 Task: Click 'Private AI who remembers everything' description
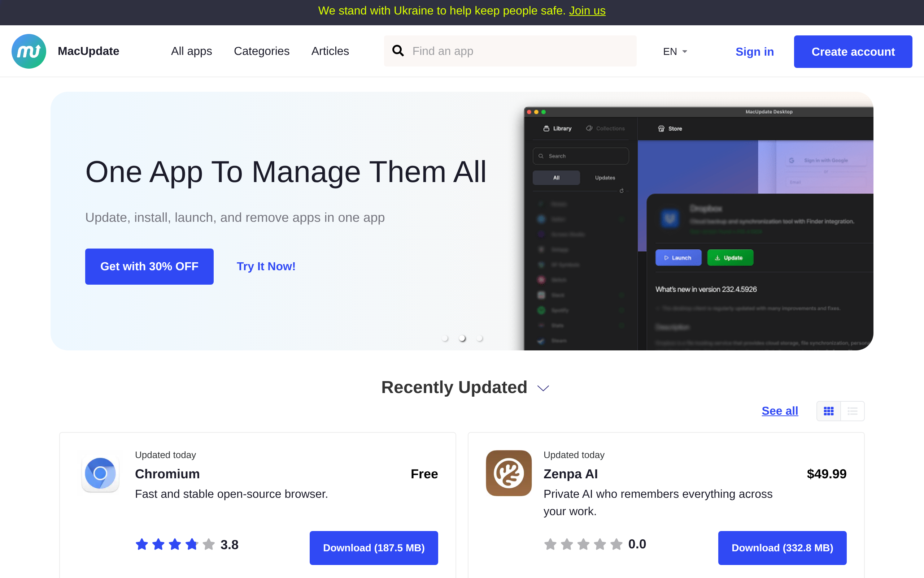point(658,502)
